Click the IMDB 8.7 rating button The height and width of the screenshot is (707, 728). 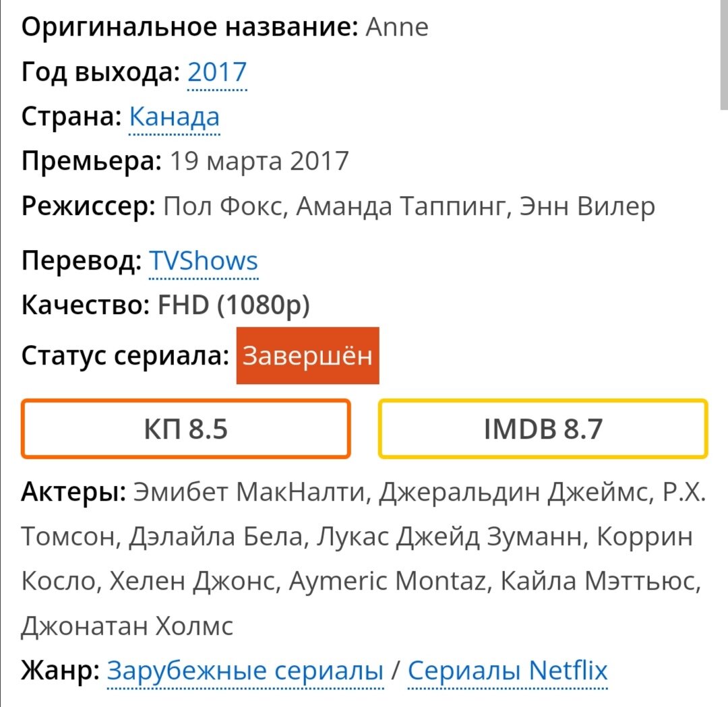pos(543,429)
